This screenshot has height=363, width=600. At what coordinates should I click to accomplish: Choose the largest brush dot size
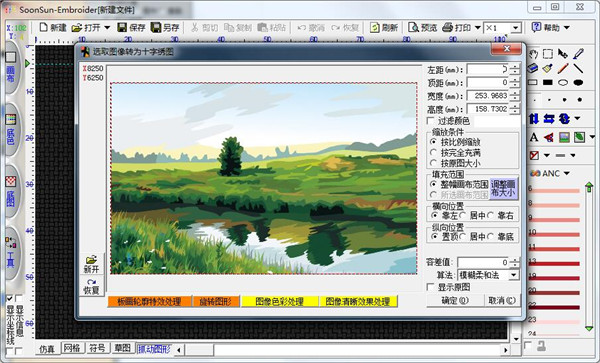580,100
